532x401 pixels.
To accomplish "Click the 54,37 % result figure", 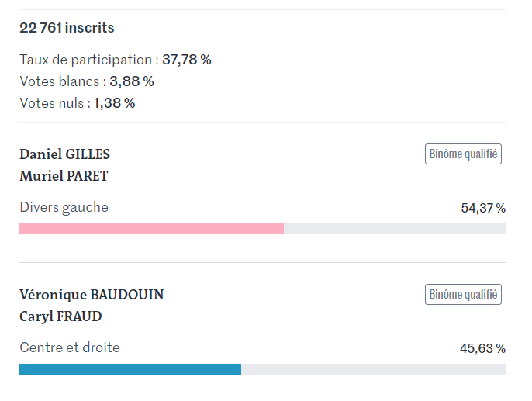I will point(483,208).
